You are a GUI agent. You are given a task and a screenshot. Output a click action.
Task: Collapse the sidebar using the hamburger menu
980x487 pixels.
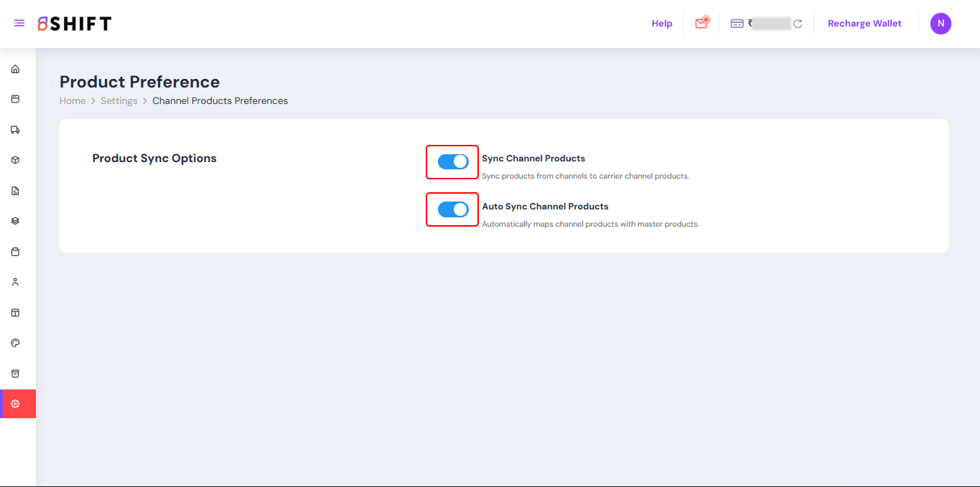tap(19, 24)
